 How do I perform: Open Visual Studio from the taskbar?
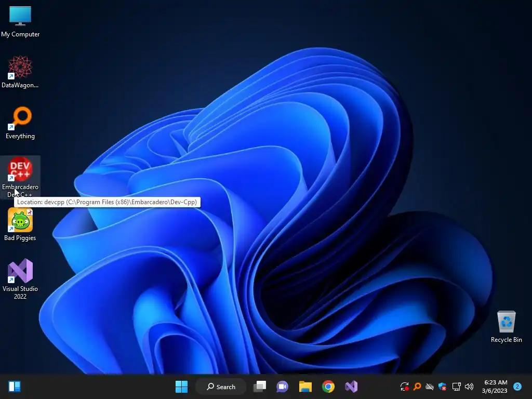click(x=351, y=387)
